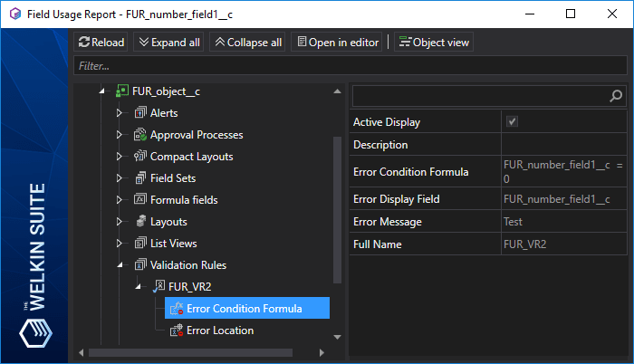Select the Layouts tree row
The image size is (634, 364).
pyautogui.click(x=168, y=222)
